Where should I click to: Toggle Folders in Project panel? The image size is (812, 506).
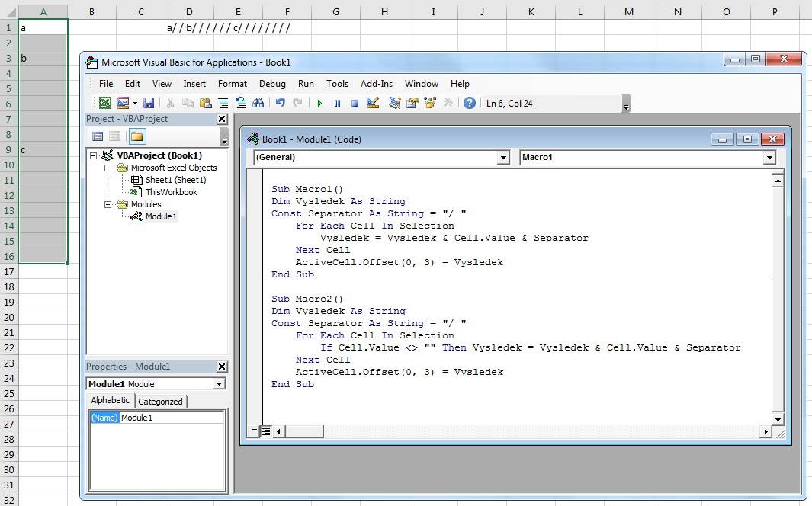[x=136, y=136]
